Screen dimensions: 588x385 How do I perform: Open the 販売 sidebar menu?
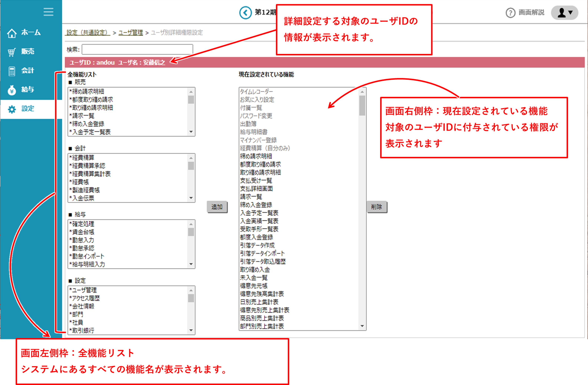tap(28, 51)
